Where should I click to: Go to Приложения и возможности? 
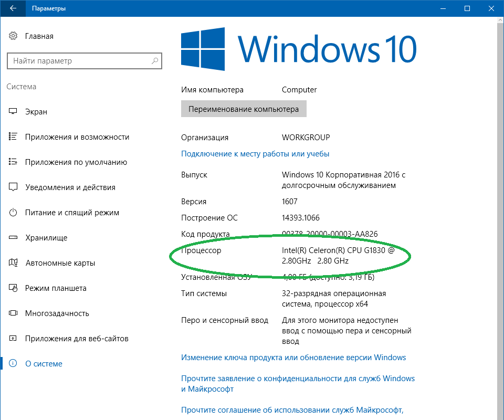77,137
